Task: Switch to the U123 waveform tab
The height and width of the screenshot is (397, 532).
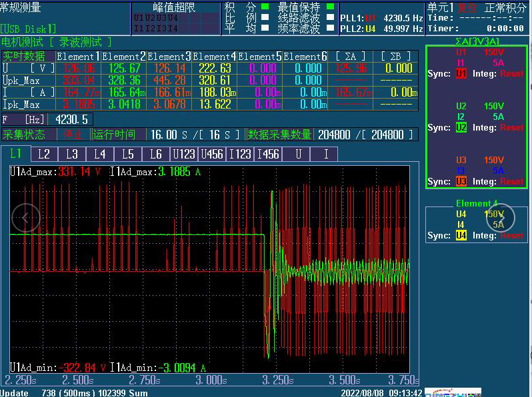Action: 184,155
